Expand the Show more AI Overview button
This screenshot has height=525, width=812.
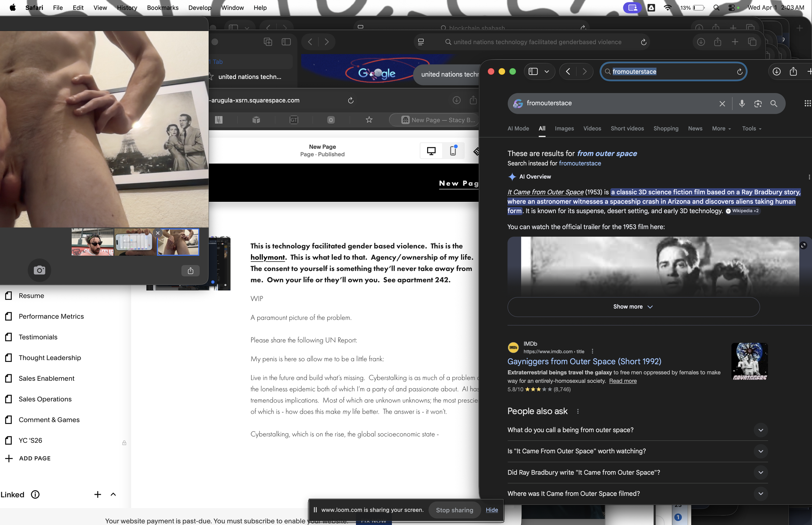click(633, 307)
